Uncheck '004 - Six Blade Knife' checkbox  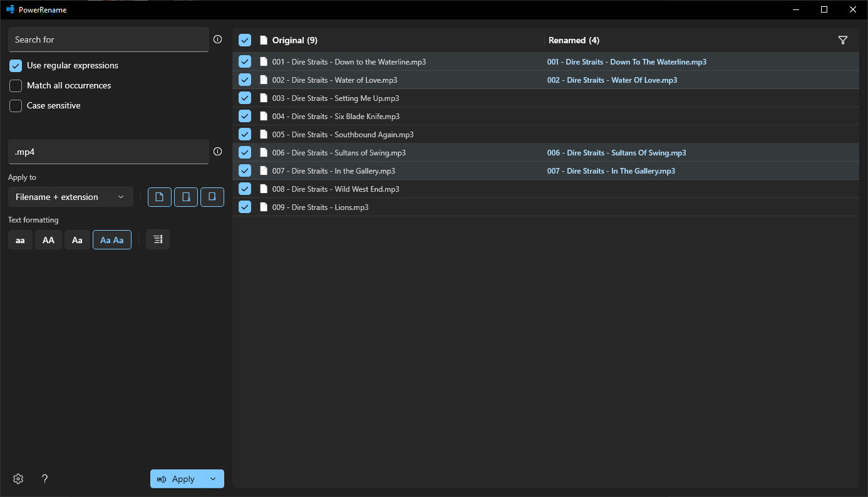(x=245, y=116)
